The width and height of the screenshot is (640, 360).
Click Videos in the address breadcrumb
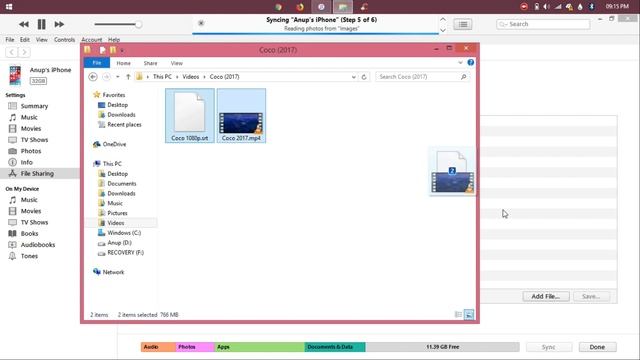191,77
